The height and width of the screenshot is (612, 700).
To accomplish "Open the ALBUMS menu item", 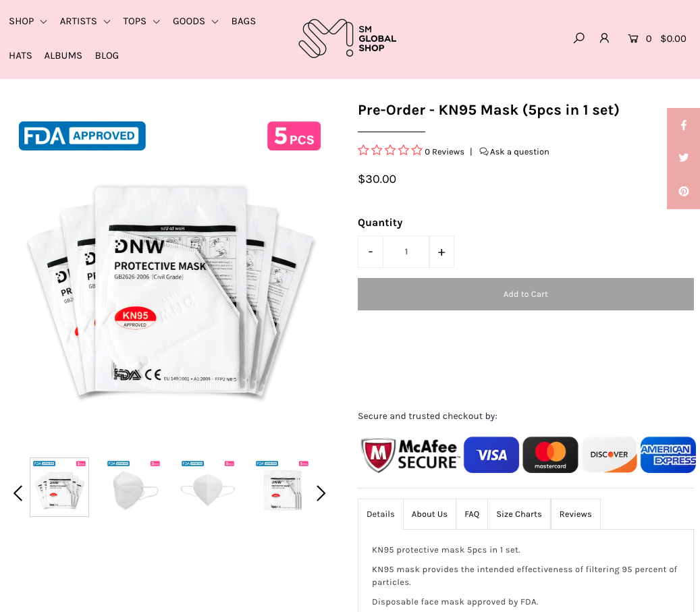I will 63,56.
